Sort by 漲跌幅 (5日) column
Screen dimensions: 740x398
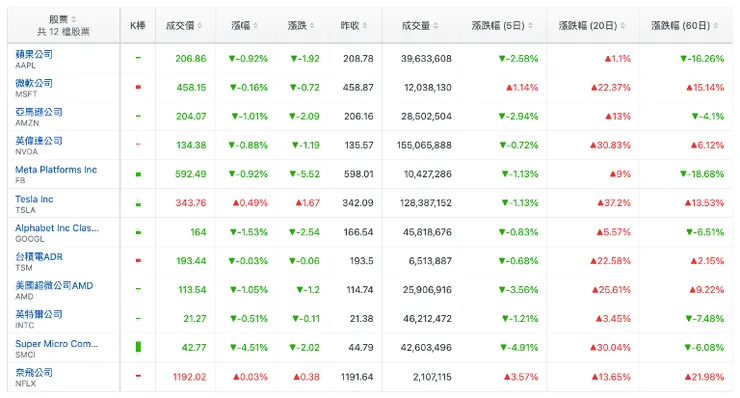point(502,25)
